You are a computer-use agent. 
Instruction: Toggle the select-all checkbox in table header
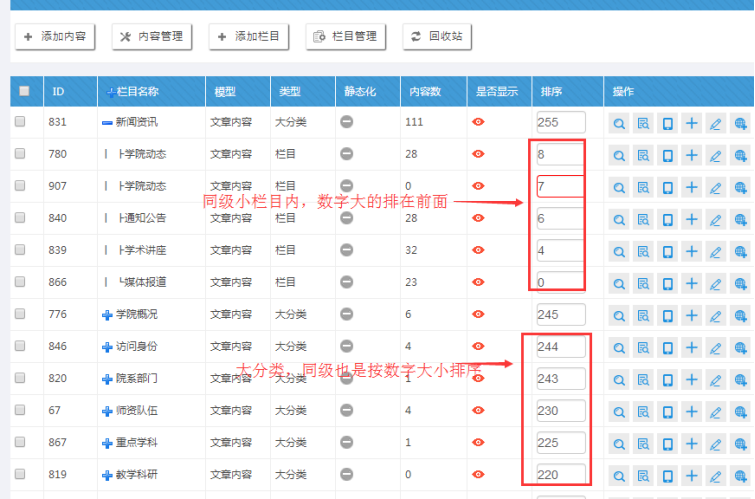(x=24, y=91)
